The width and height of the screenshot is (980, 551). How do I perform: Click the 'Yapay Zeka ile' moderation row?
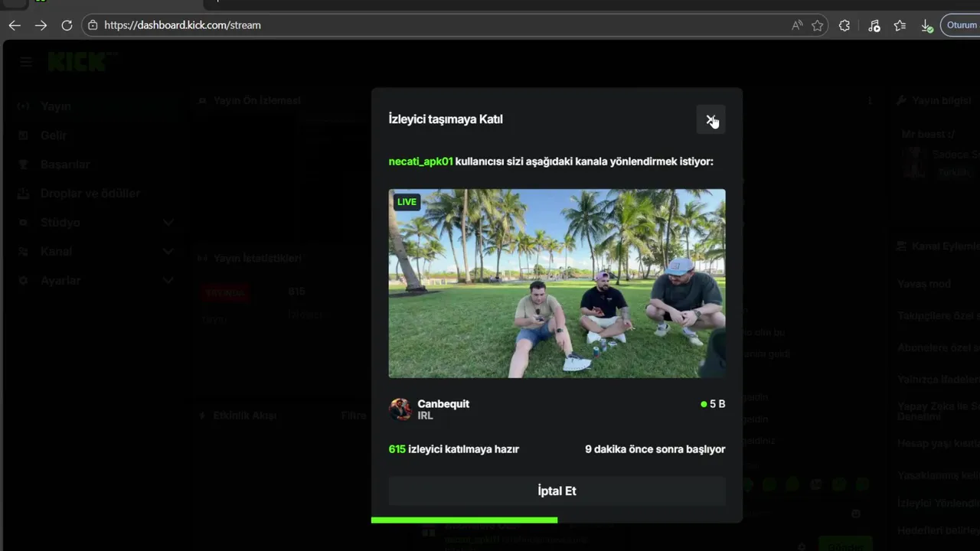click(939, 411)
